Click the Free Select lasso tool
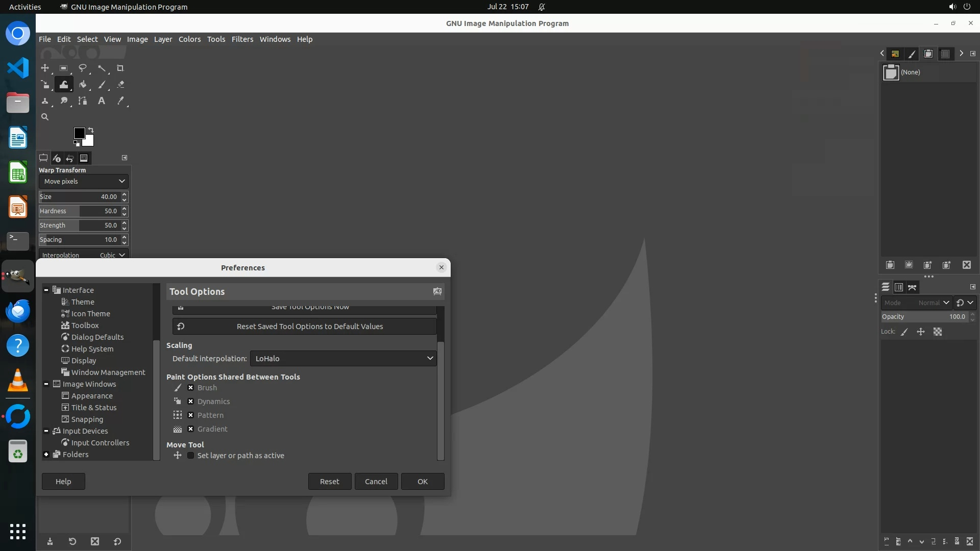980x551 pixels. click(83, 68)
